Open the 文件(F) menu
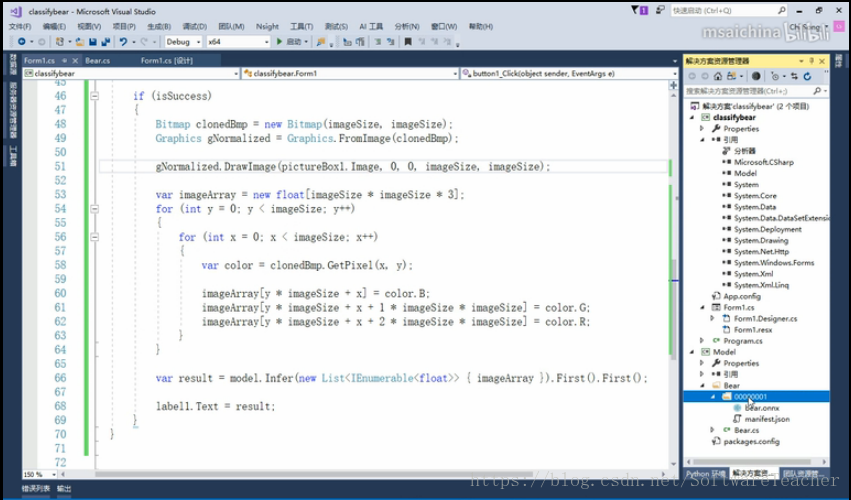 (x=20, y=26)
